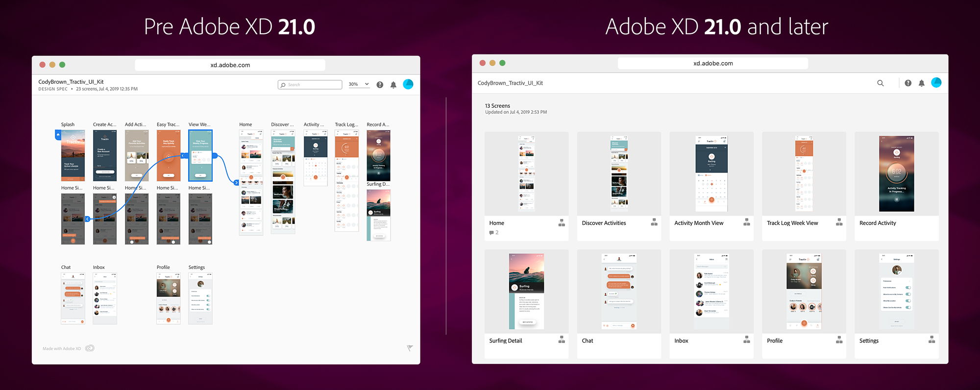Click the Creative Cloud logo beside Made with Adobe XD
The height and width of the screenshot is (390, 980).
coord(90,348)
